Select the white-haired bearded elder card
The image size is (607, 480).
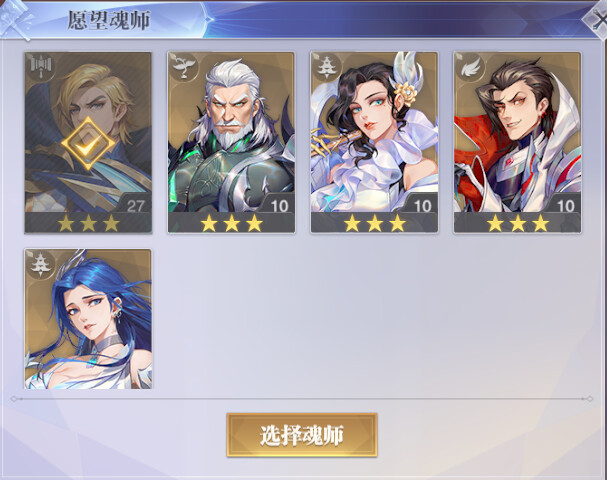click(x=231, y=142)
